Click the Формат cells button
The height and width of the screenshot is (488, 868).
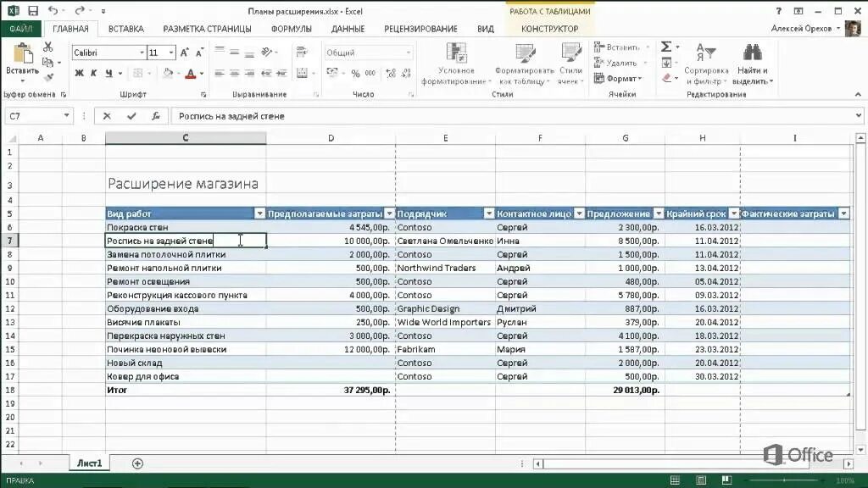click(x=618, y=79)
